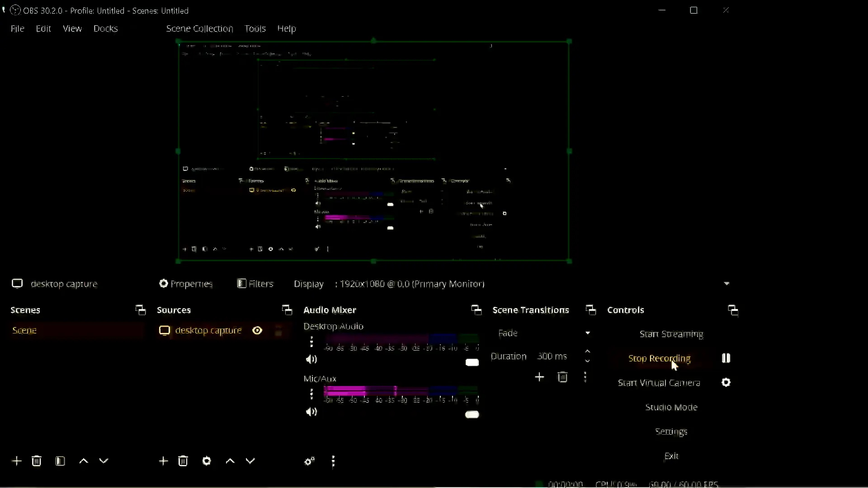This screenshot has width=868, height=488.
Task: Open transition properties three-dot menu
Action: [585, 377]
